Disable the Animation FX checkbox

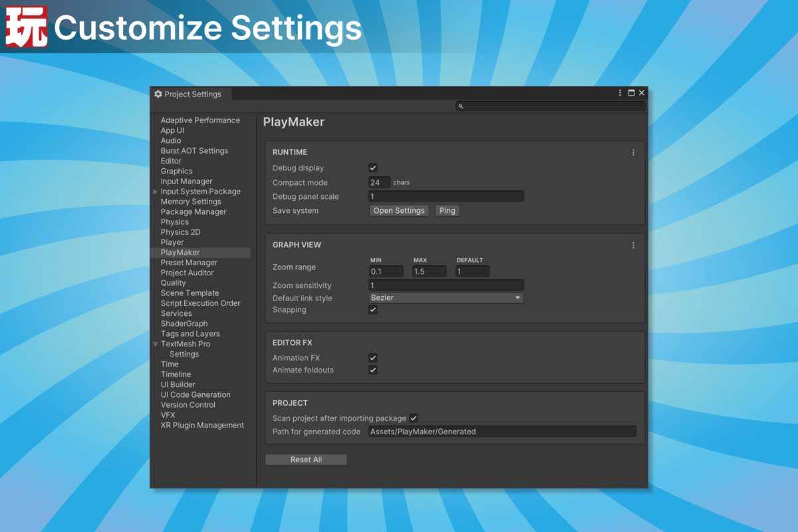[x=373, y=358]
